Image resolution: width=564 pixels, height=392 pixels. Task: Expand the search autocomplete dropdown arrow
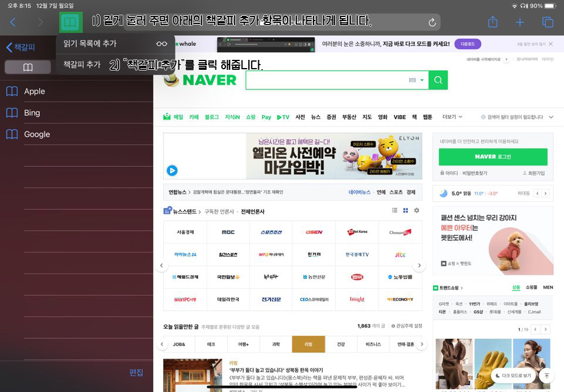pyautogui.click(x=422, y=80)
